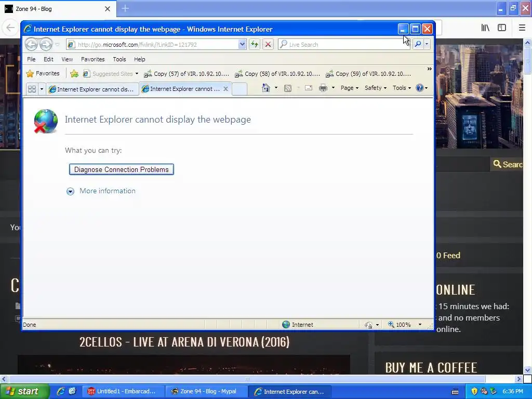The width and height of the screenshot is (532, 399).
Task: Launch Internet Explorer from Quick Launch
Action: [61, 392]
